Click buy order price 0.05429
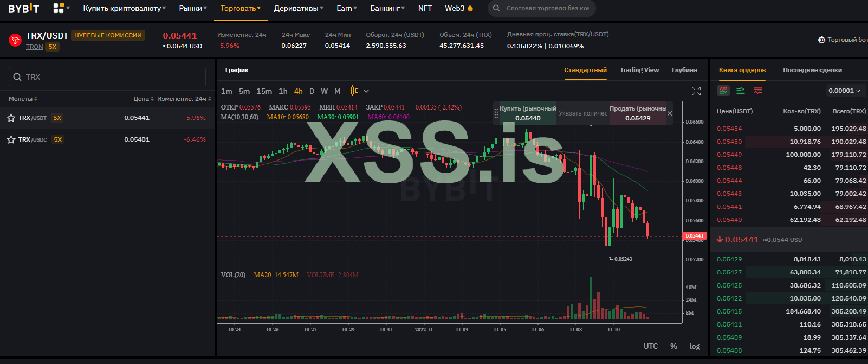868x364 pixels. [729, 259]
